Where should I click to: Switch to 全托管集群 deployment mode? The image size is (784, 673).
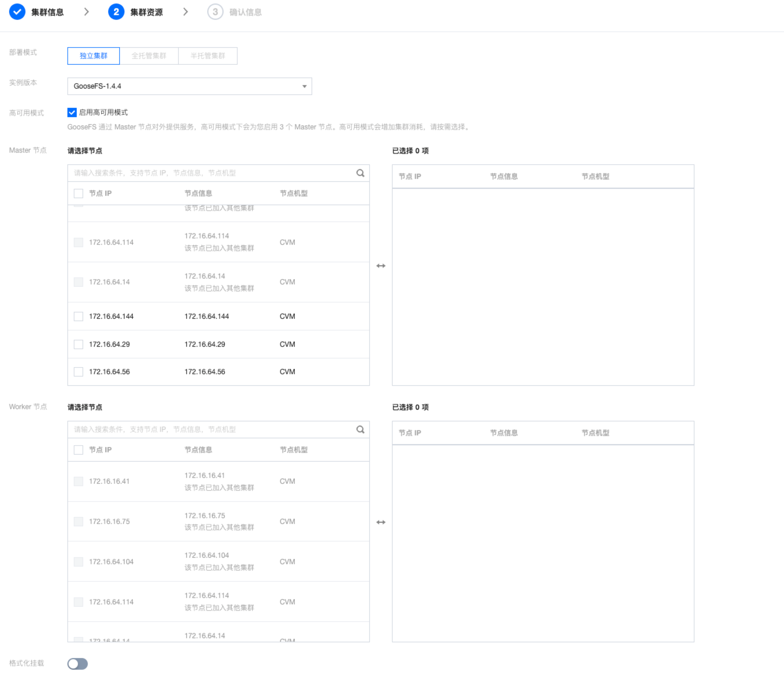coord(149,56)
